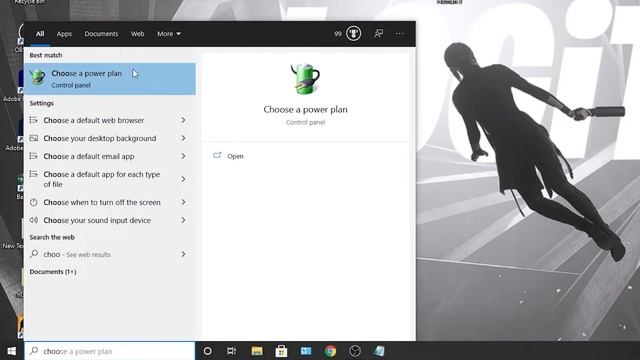The image size is (640, 360).
Task: Open OBS Studio from the taskbar
Action: point(355,351)
